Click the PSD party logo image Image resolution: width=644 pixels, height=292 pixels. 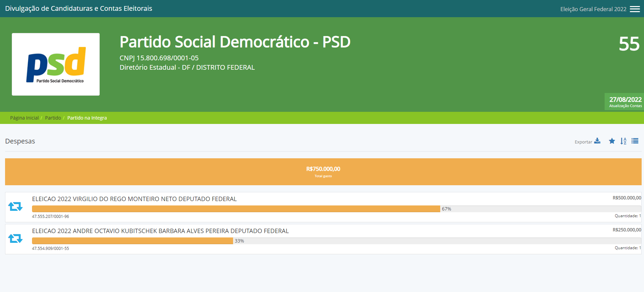point(56,64)
